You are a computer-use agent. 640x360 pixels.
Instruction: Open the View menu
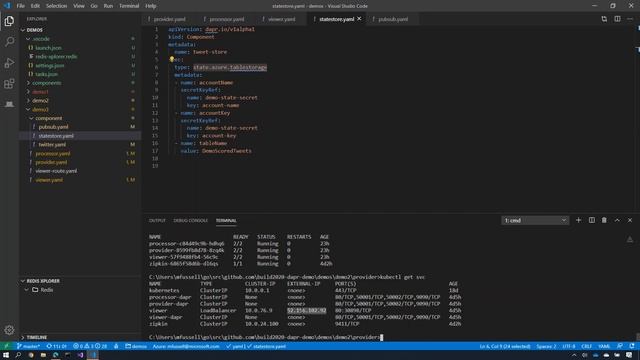pos(79,6)
